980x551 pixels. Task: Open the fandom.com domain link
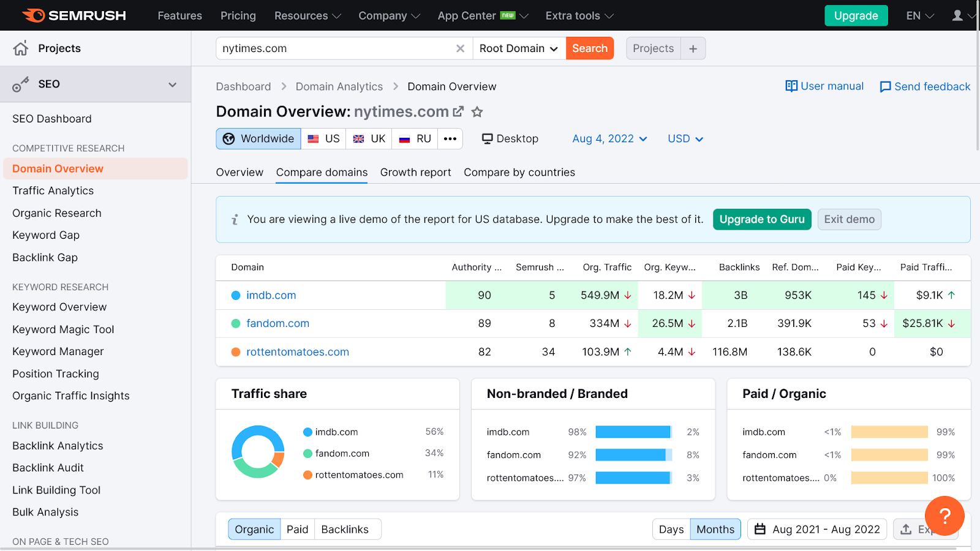point(278,323)
